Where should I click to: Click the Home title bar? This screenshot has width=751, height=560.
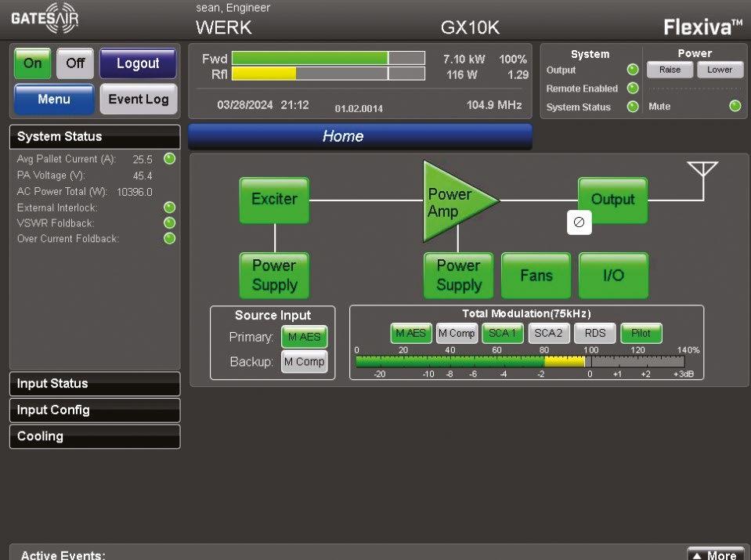coord(360,136)
